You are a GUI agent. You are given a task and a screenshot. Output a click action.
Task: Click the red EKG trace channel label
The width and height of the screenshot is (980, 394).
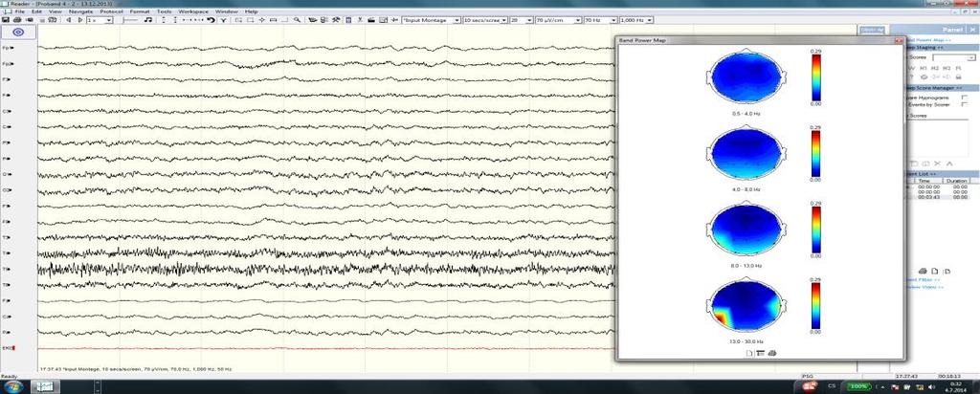8,348
